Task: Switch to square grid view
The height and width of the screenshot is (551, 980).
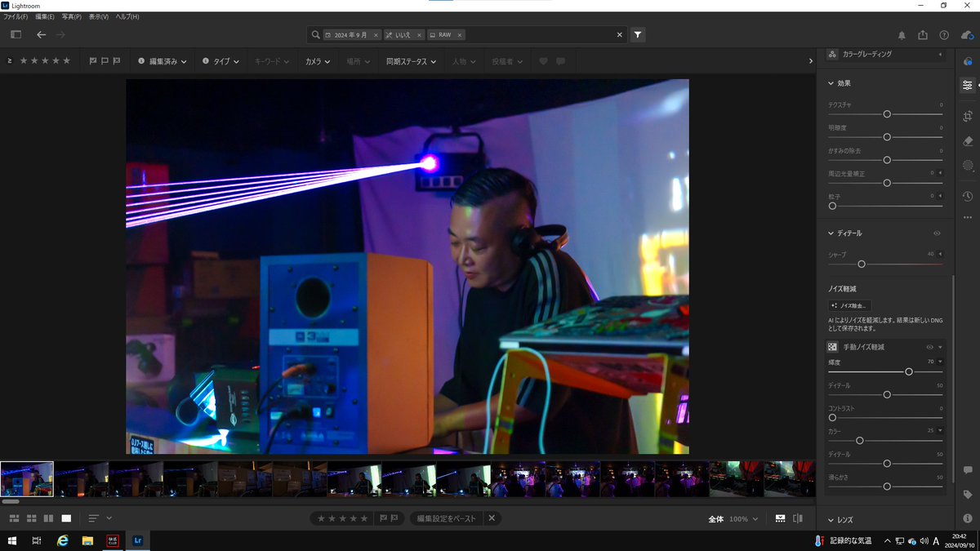Action: pos(32,518)
